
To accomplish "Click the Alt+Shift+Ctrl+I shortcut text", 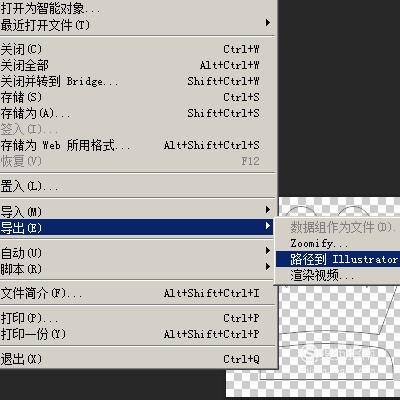I will (x=211, y=293).
